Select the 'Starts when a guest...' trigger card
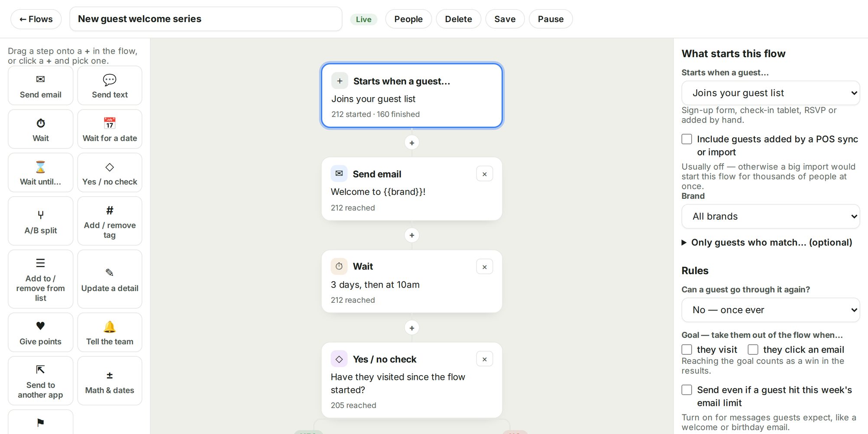 [411, 96]
